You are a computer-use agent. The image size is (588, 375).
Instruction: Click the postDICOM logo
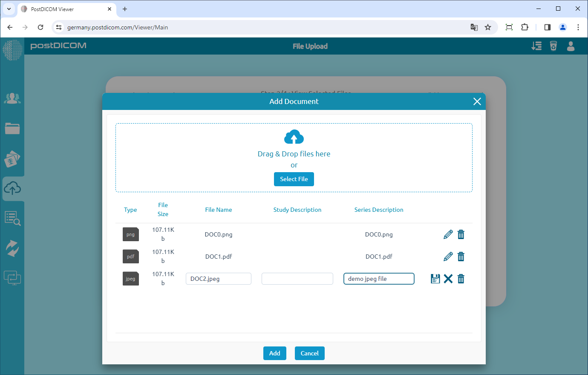pos(58,46)
